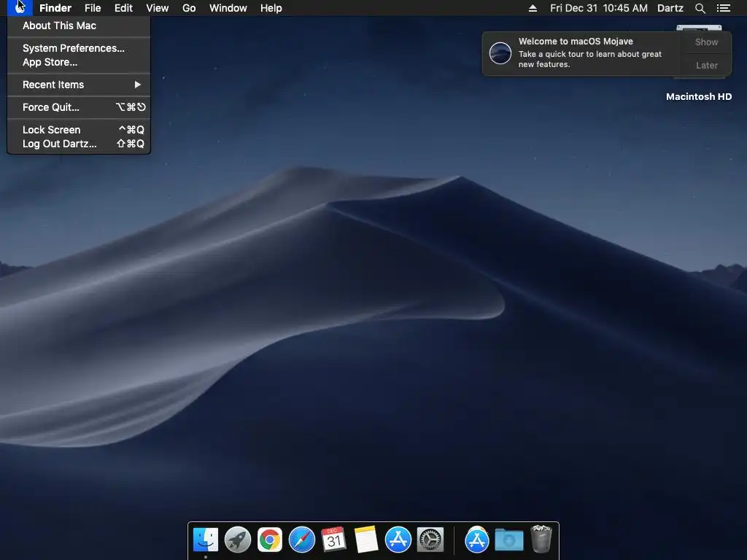Click Later on the Mojave notification

[706, 65]
